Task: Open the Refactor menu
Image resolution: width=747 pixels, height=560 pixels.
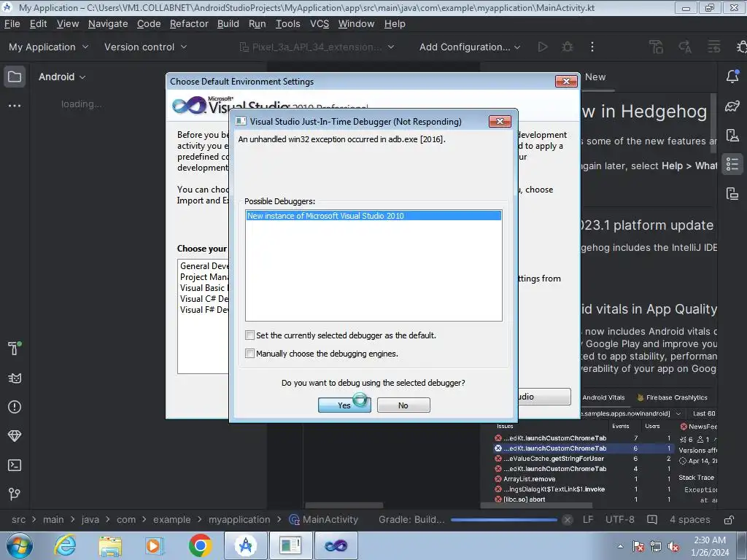Action: click(189, 24)
